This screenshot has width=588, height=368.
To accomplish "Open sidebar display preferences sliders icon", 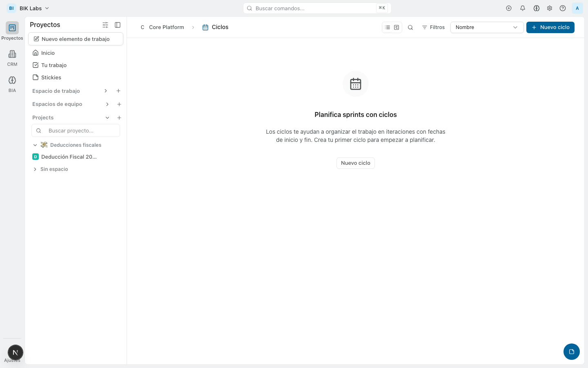I will 105,25.
